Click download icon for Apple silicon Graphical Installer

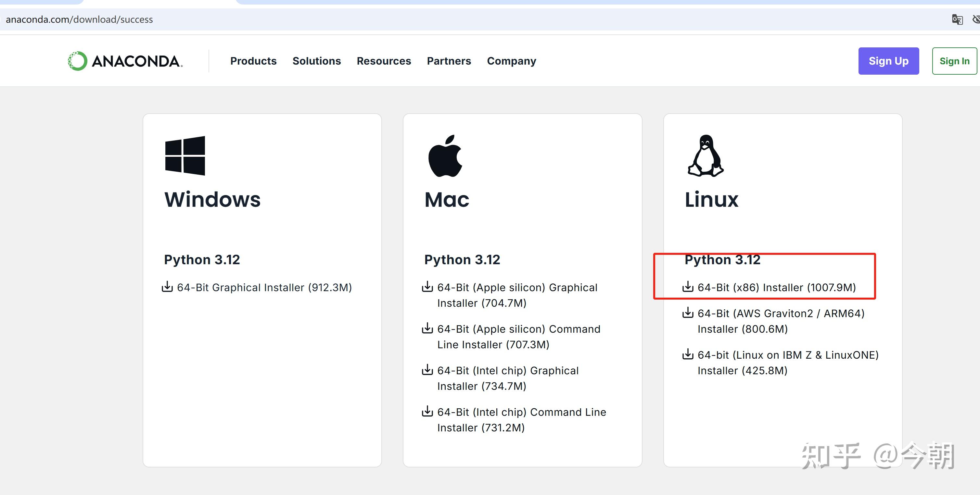click(x=427, y=287)
